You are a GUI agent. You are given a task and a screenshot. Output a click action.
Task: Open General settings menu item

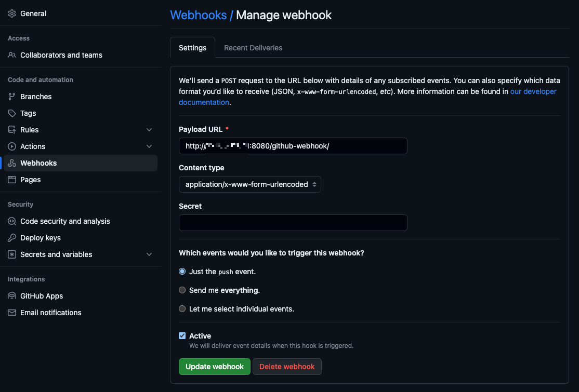pos(81,13)
